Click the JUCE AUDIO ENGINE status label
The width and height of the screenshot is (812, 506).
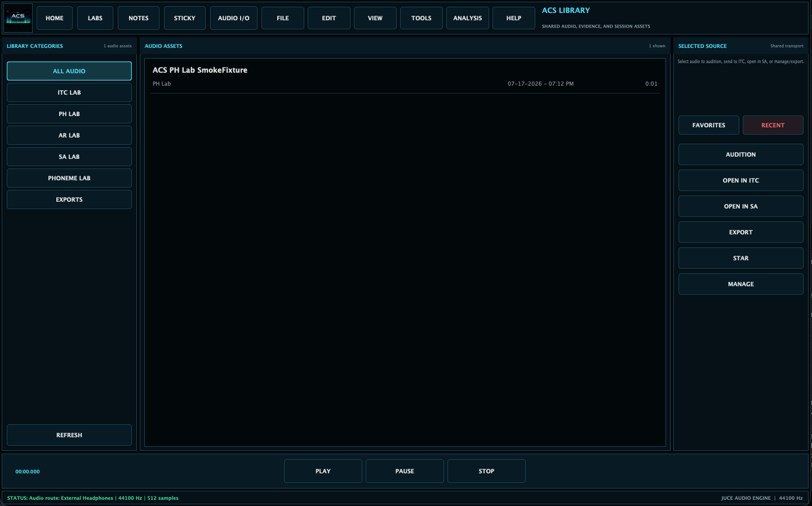pyautogui.click(x=746, y=498)
